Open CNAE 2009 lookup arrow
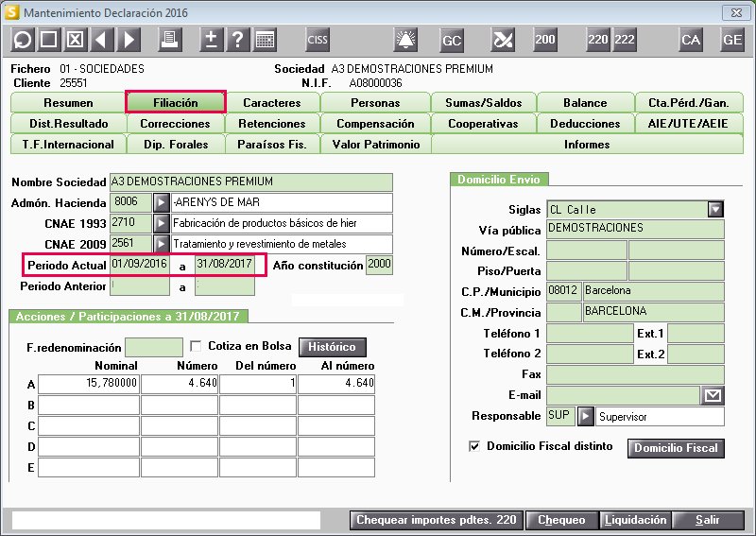This screenshot has width=756, height=536. click(x=162, y=244)
